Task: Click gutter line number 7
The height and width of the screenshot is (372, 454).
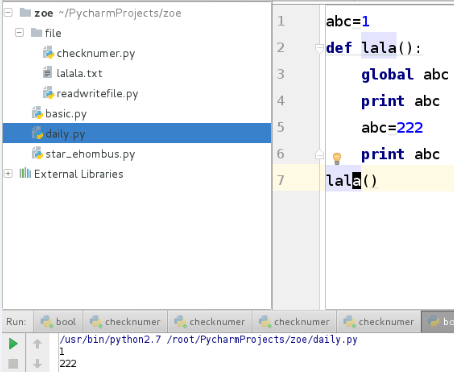Action: [x=281, y=180]
